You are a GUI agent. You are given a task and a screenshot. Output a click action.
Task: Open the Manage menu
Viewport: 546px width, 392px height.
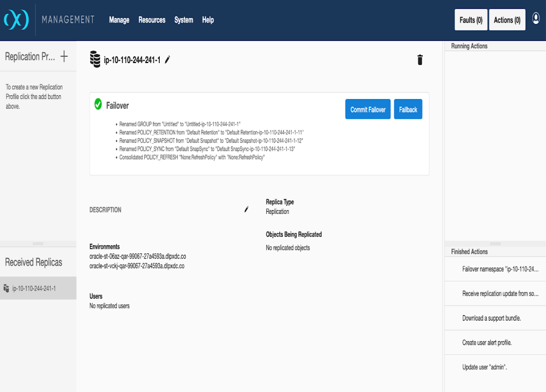click(x=119, y=20)
